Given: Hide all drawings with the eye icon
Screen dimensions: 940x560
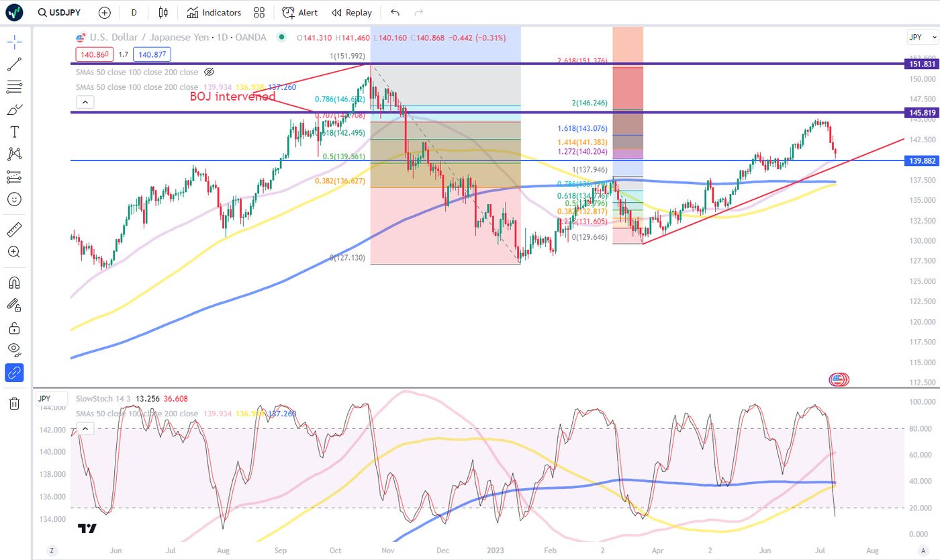Looking at the screenshot, I should (14, 349).
